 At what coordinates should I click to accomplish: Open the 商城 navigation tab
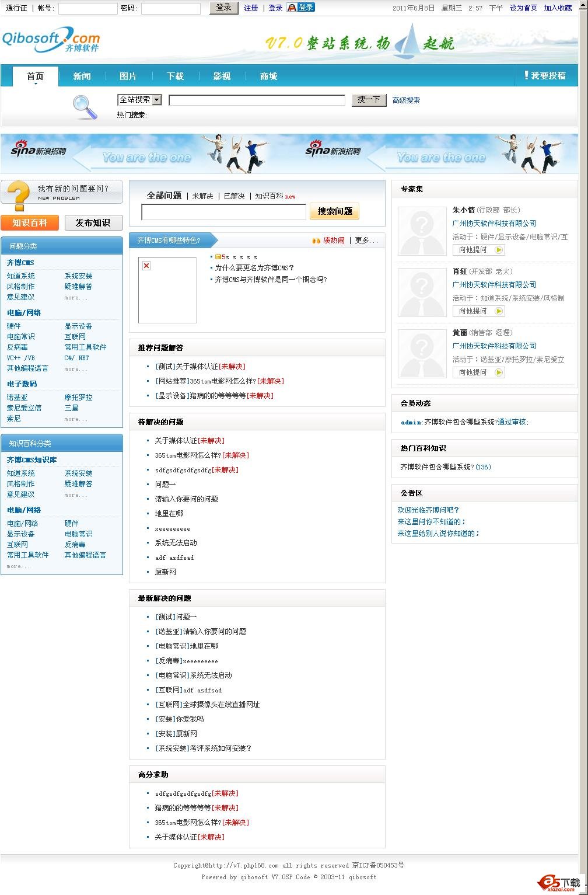[268, 76]
